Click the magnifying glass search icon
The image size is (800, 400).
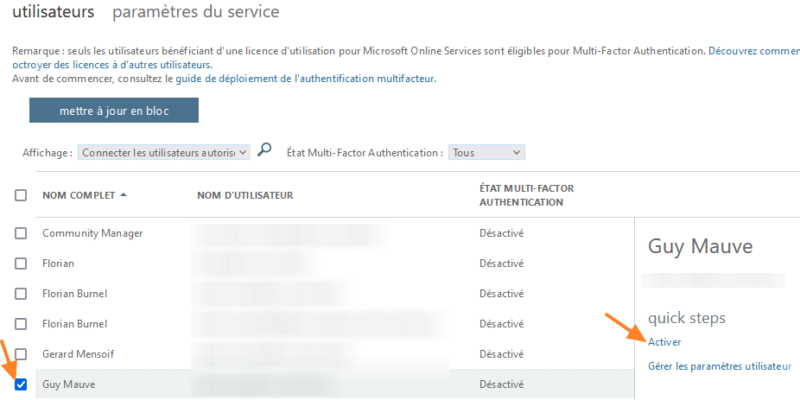(265, 151)
